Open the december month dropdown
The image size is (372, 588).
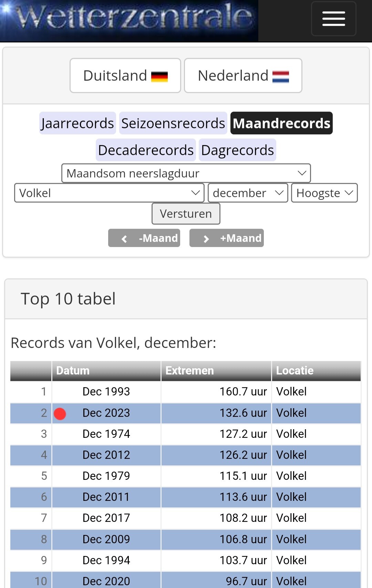tap(248, 193)
